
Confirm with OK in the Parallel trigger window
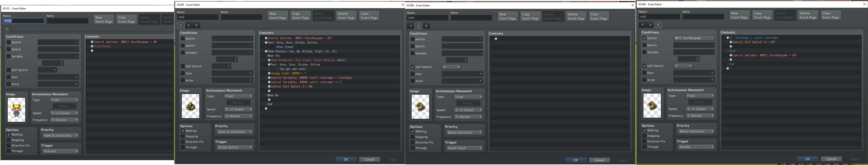[x=807, y=159]
